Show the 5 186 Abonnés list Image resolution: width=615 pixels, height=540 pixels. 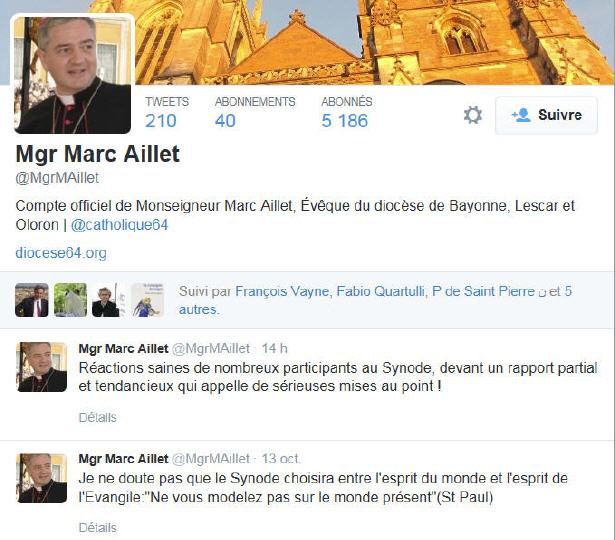[347, 113]
